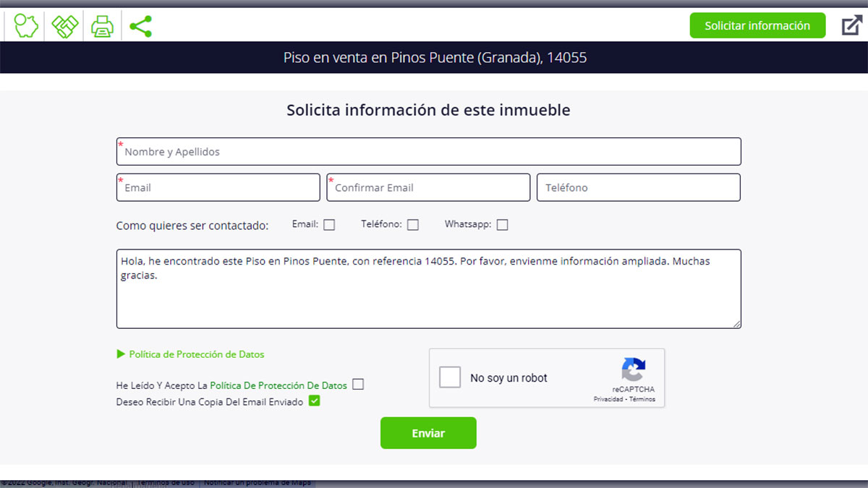Expand Política de Protección de Datos section
Screen dimensions: 868x488
(191, 354)
